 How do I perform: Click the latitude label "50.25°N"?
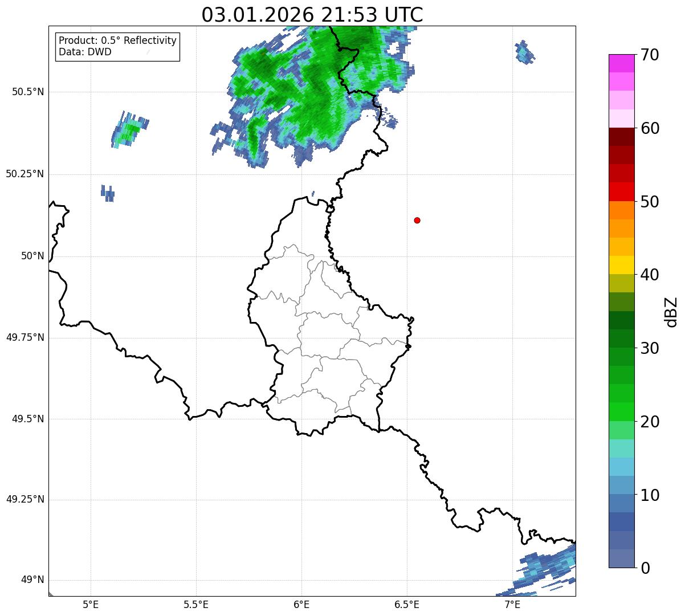pos(25,174)
